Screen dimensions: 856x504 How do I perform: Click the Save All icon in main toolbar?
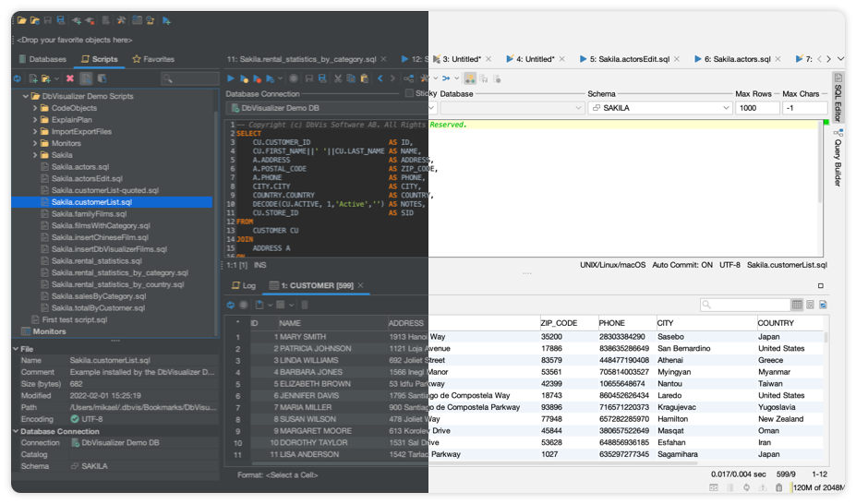pyautogui.click(x=61, y=20)
